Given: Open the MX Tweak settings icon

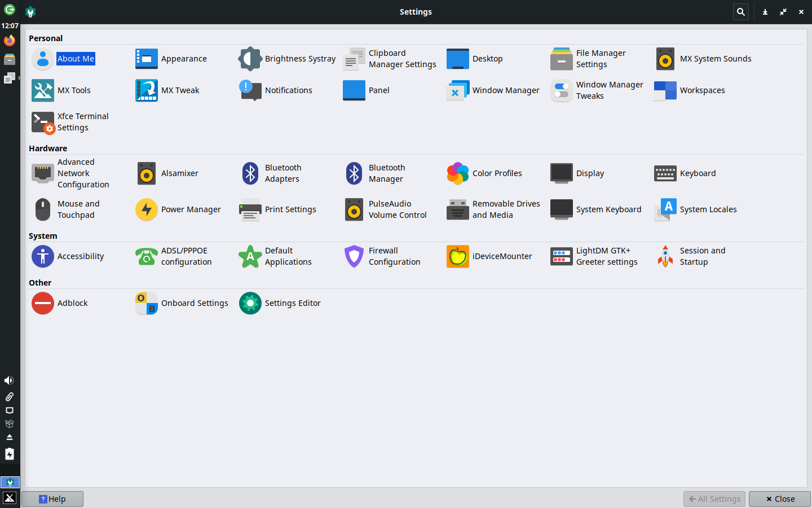Looking at the screenshot, I should point(147,90).
